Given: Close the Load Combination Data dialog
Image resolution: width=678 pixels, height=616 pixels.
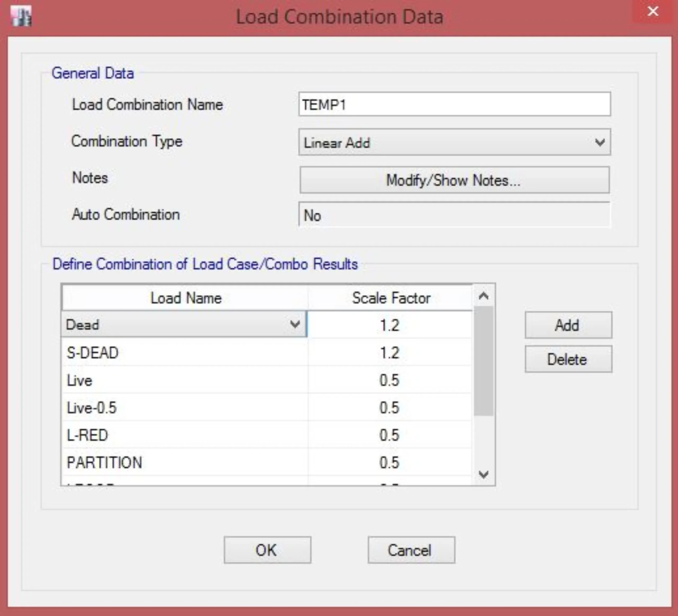Looking at the screenshot, I should click(x=653, y=11).
